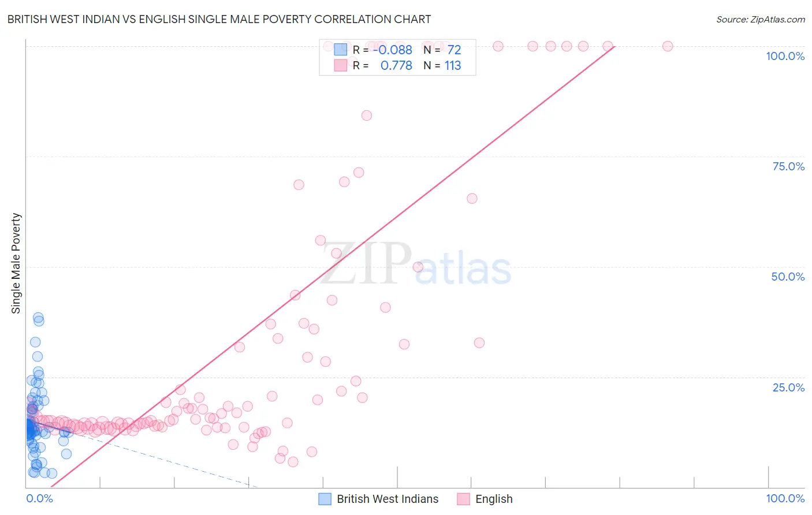This screenshot has width=812, height=515.
Task: Click the pink English legend swatch
Action: (x=463, y=499)
